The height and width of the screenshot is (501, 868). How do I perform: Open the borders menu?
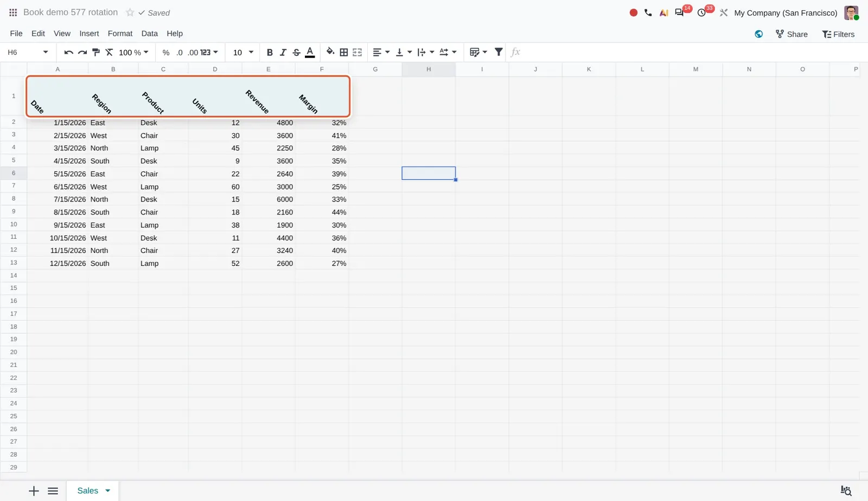click(x=344, y=52)
